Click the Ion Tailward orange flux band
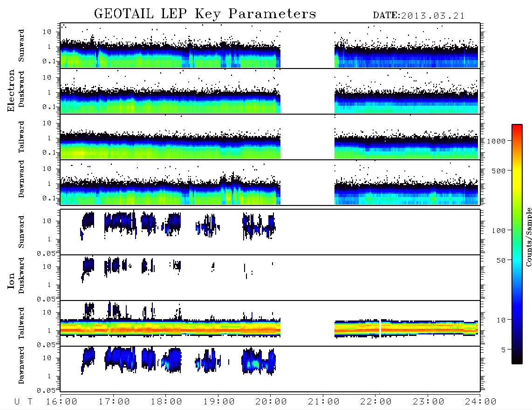 click(x=269, y=329)
